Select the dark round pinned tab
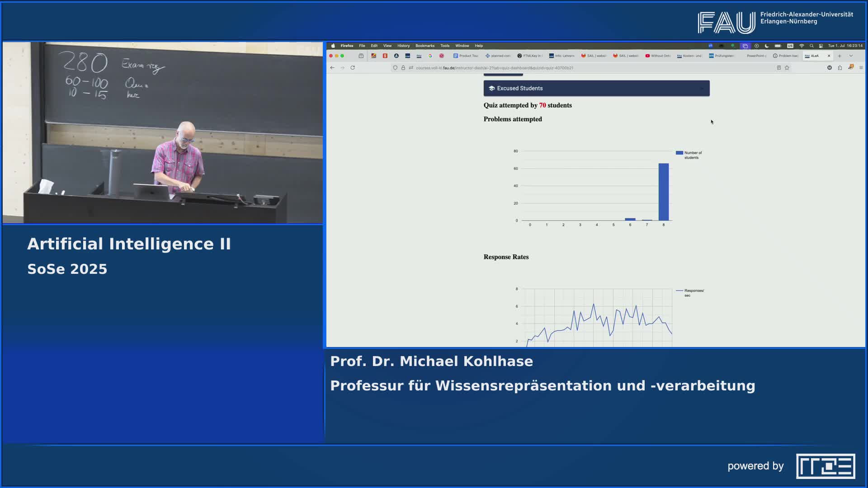The image size is (868, 488). click(396, 56)
